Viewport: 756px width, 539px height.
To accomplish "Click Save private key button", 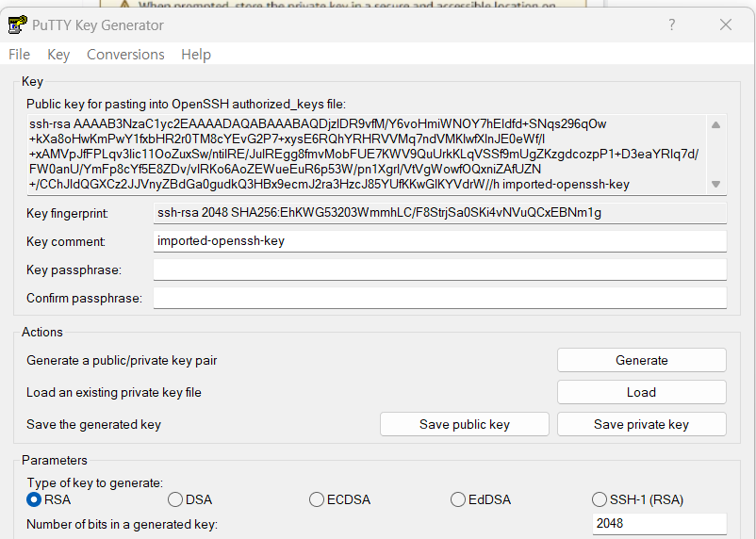I will [x=642, y=424].
